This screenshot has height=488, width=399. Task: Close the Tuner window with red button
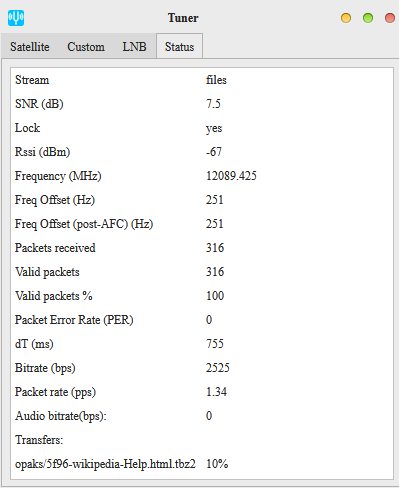tap(390, 18)
